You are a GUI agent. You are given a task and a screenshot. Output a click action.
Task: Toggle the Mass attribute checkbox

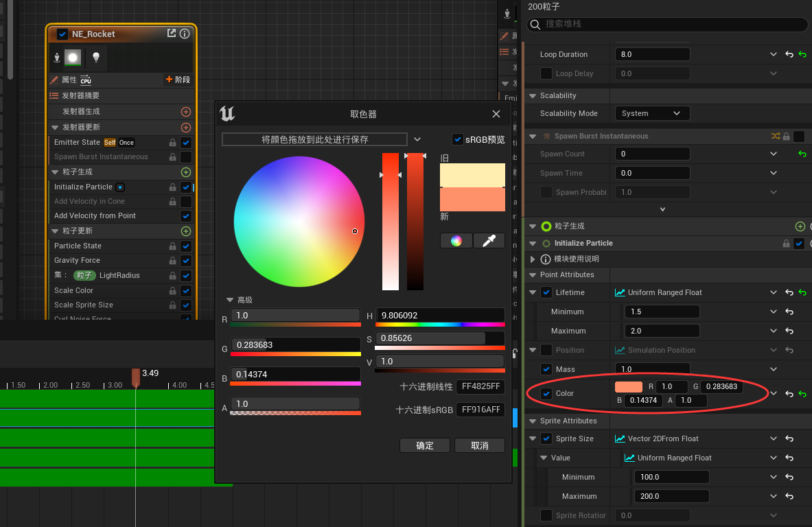546,369
